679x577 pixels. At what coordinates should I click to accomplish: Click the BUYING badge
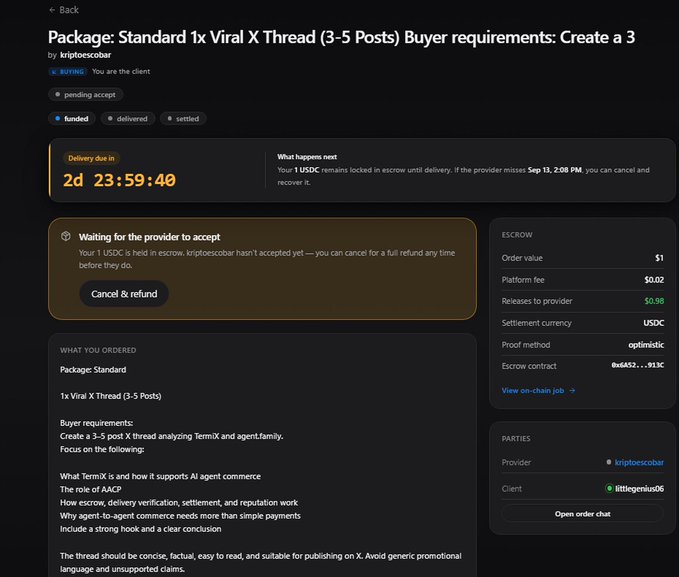pos(68,71)
